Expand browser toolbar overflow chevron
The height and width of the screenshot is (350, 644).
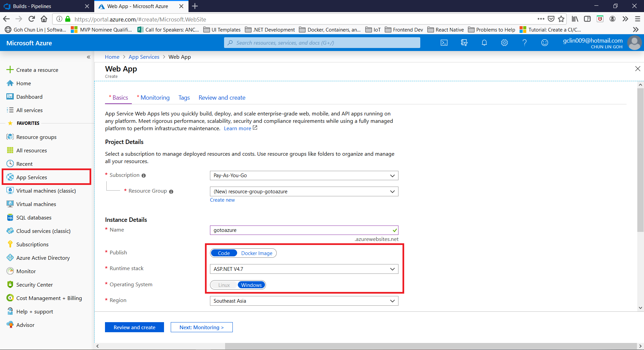[625, 19]
